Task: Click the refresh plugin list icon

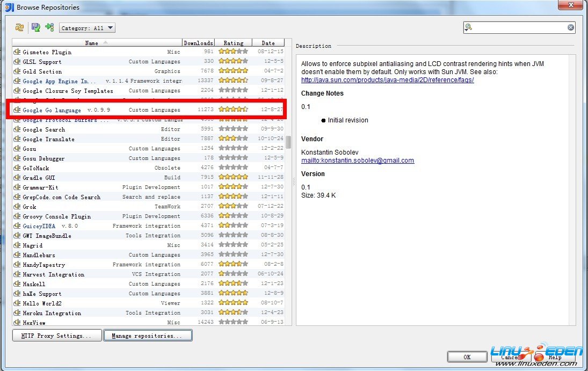Action: click(x=19, y=27)
